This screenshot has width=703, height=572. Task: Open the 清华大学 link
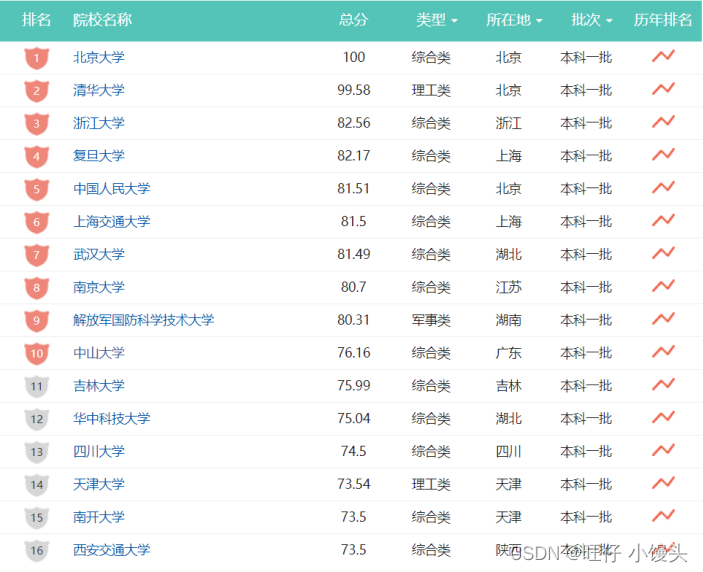coord(99,90)
